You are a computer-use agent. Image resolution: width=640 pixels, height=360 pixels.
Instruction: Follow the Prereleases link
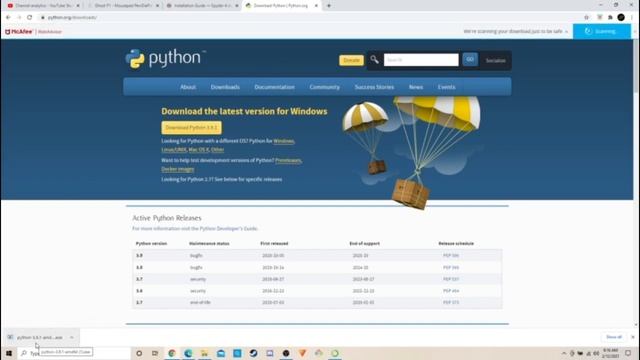(x=288, y=160)
